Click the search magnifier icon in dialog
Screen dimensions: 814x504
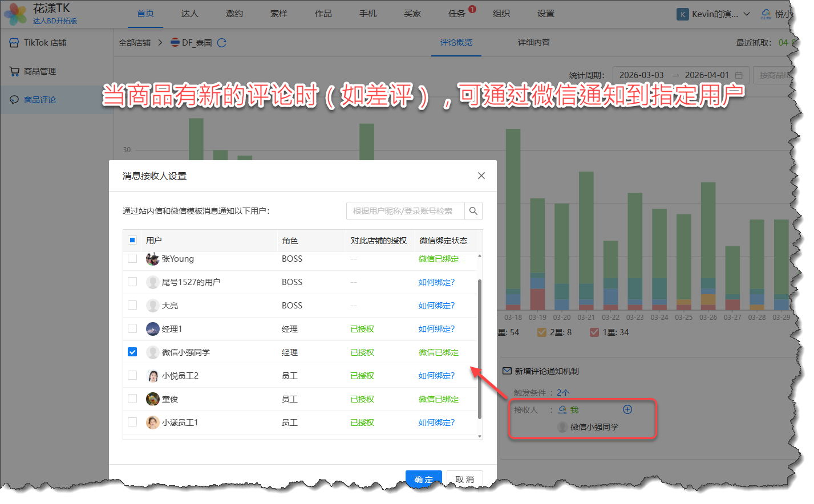tap(473, 211)
